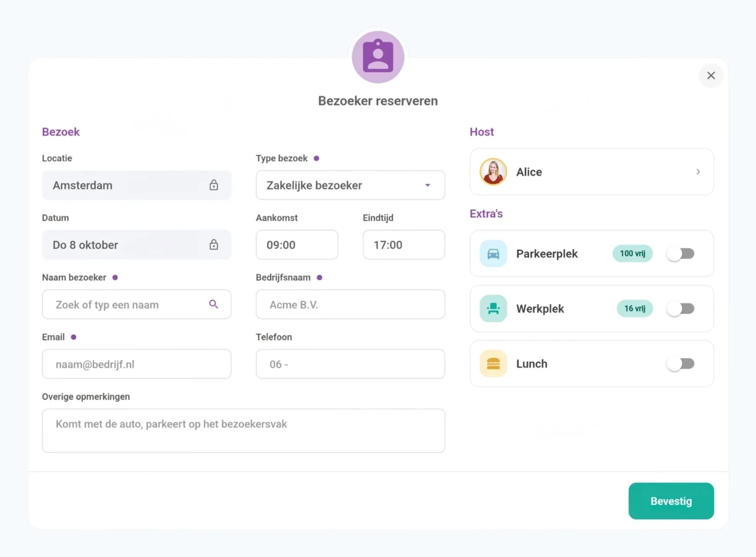Click the Telefoon input field
This screenshot has height=557, width=756.
[x=350, y=364]
